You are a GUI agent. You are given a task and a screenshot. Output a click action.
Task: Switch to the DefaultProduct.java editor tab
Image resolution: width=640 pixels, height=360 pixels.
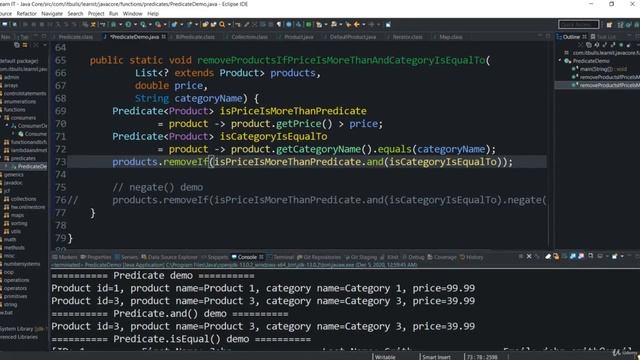coord(353,37)
